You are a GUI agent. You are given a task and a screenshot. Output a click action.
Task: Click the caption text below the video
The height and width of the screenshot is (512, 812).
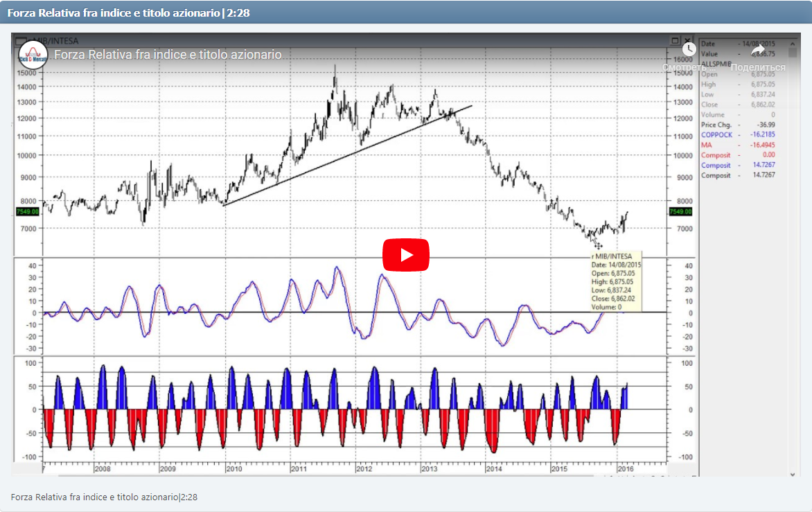click(105, 497)
